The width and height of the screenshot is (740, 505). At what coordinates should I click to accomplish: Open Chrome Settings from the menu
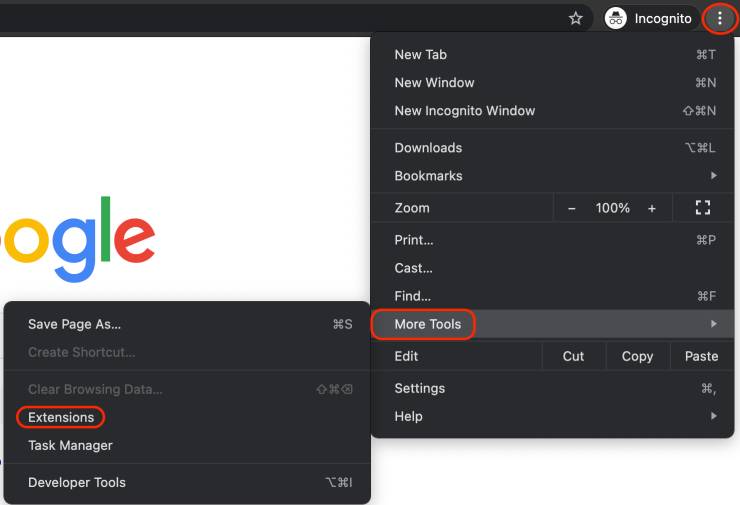click(x=419, y=388)
